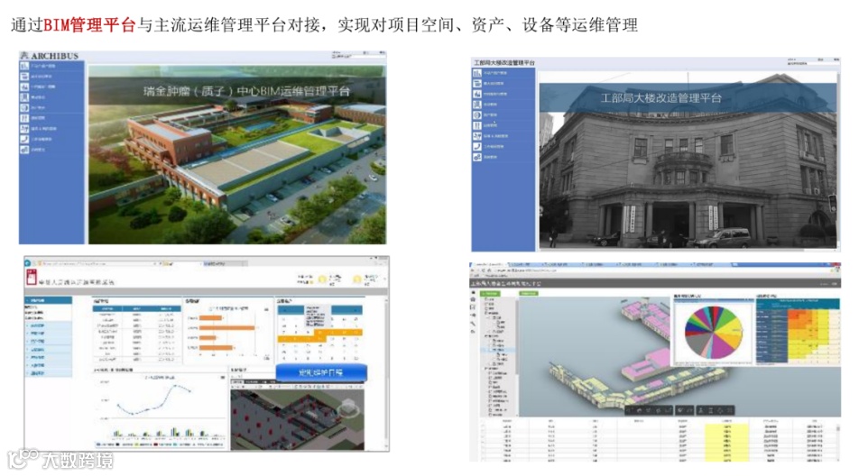Click the 工部局大楼改造管理平台 window title text

tap(504, 63)
